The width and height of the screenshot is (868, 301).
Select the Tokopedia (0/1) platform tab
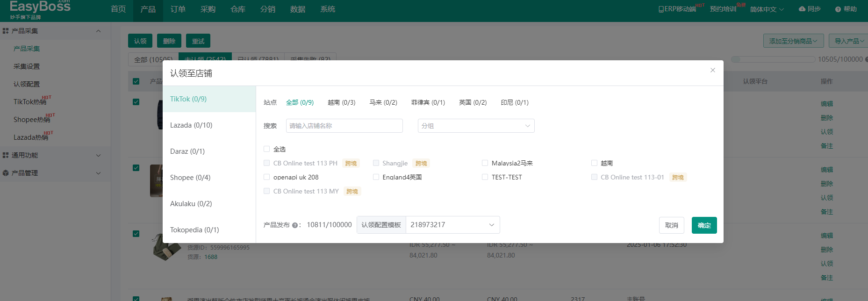[x=209, y=230]
